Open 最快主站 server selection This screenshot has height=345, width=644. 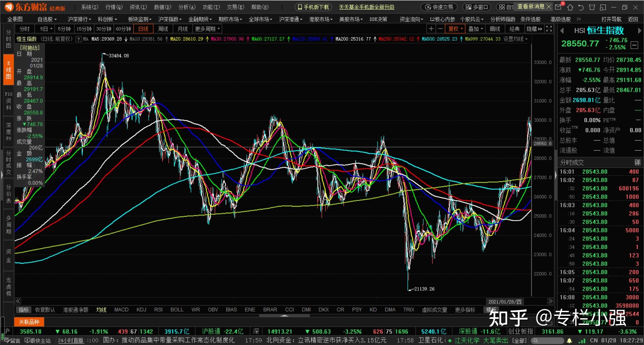pyautogui.click(x=38, y=341)
